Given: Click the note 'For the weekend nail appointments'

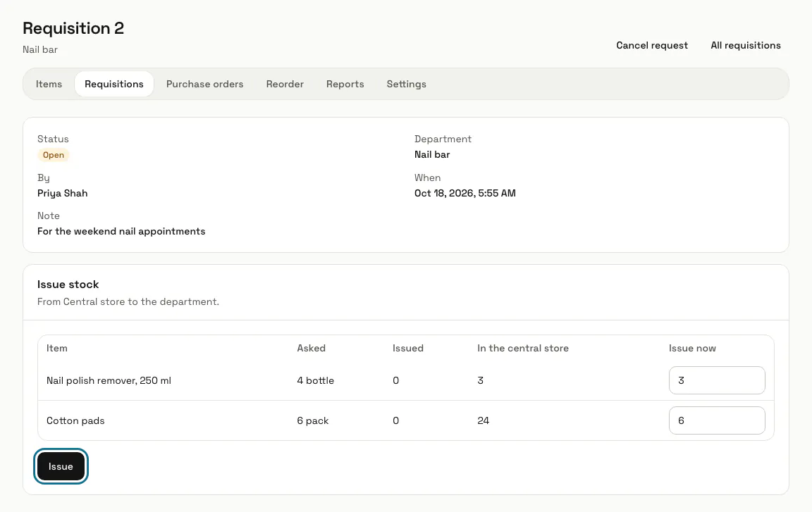Looking at the screenshot, I should 121,231.
